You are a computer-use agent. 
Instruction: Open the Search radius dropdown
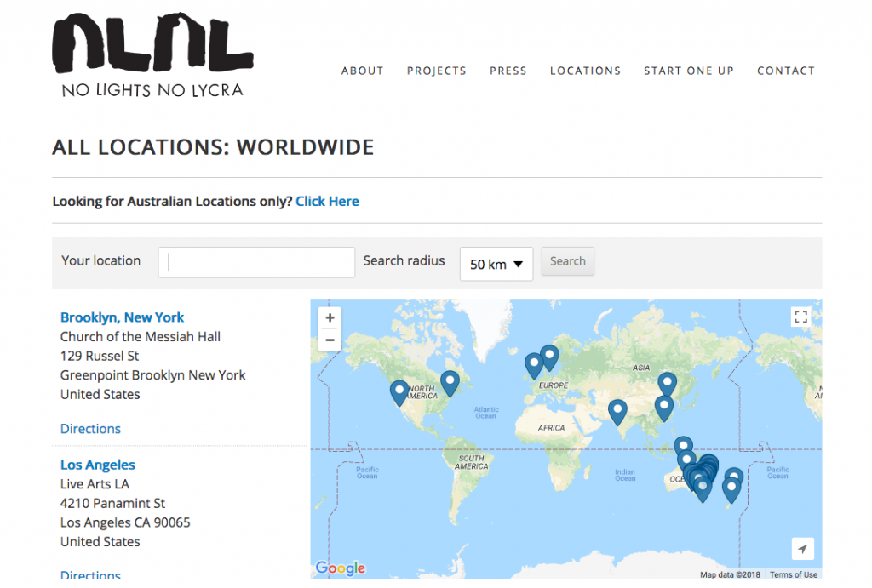coord(496,264)
